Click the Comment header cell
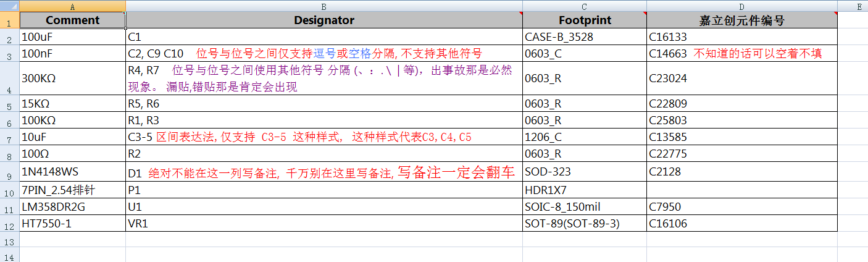 point(73,20)
